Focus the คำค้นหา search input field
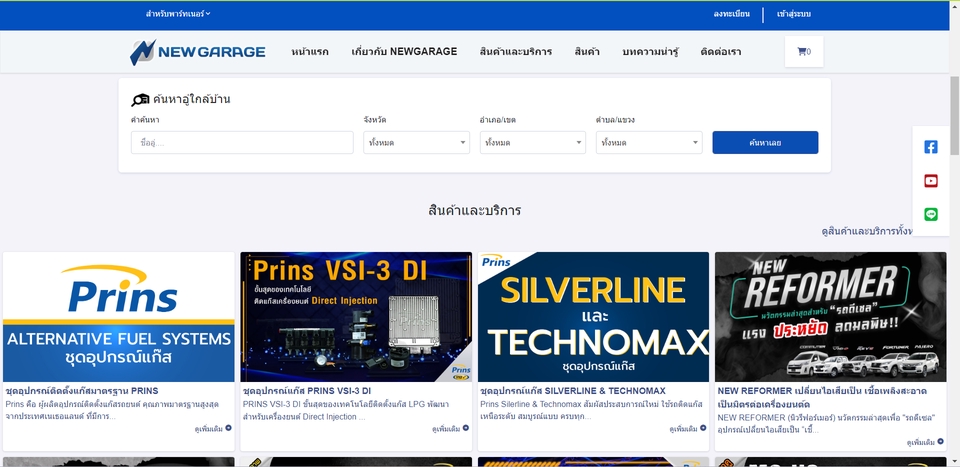The image size is (960, 467). (x=242, y=143)
